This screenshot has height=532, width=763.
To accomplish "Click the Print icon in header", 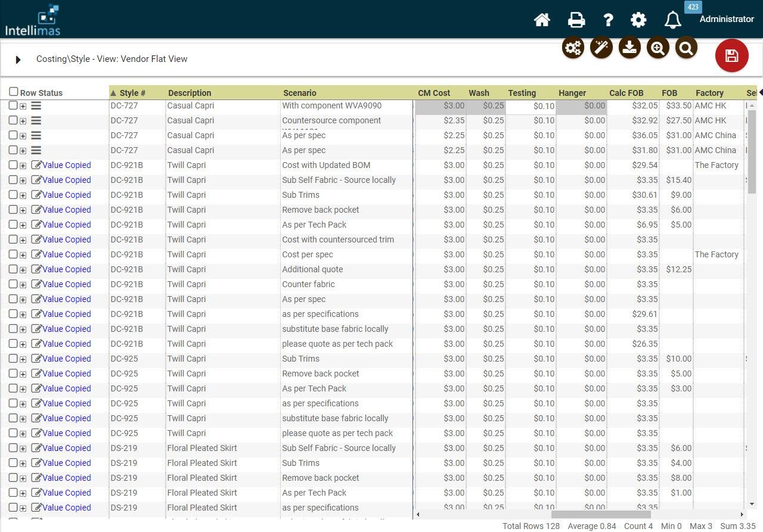I will [x=576, y=20].
